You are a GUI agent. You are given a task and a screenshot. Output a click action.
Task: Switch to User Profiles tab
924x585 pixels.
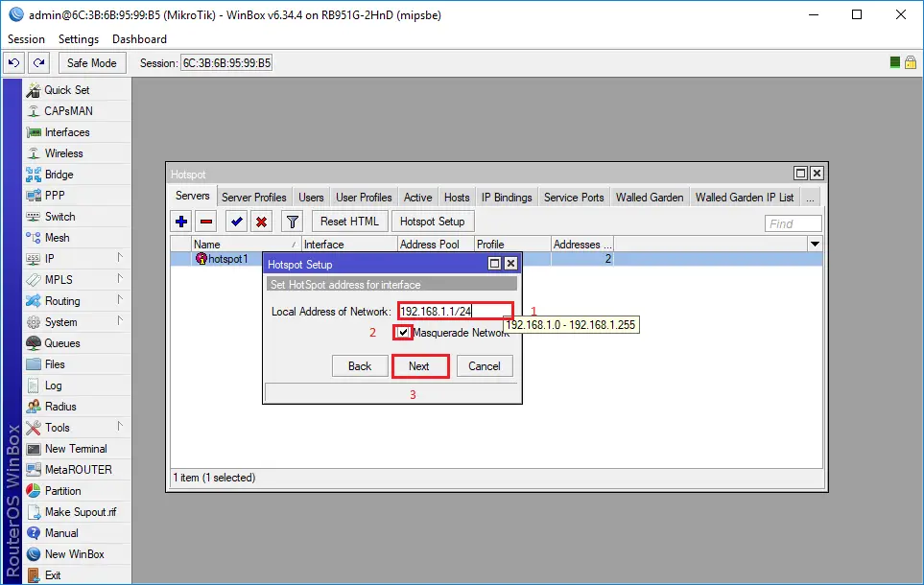coord(364,198)
